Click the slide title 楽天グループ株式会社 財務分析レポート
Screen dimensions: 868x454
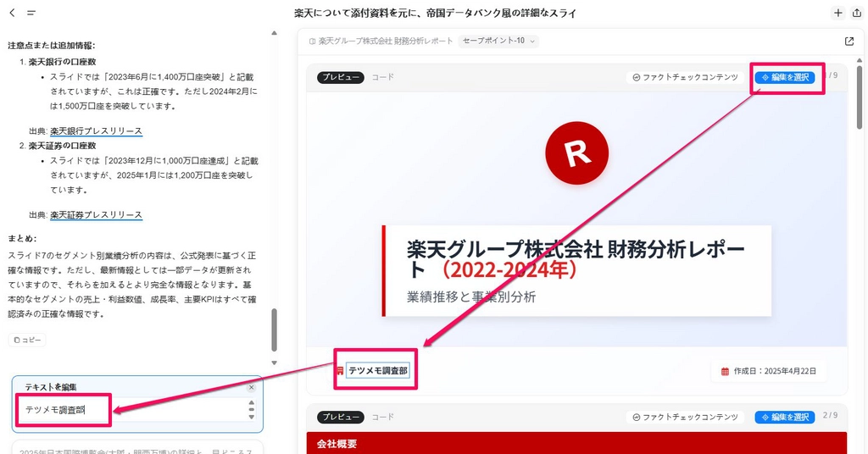(576, 259)
